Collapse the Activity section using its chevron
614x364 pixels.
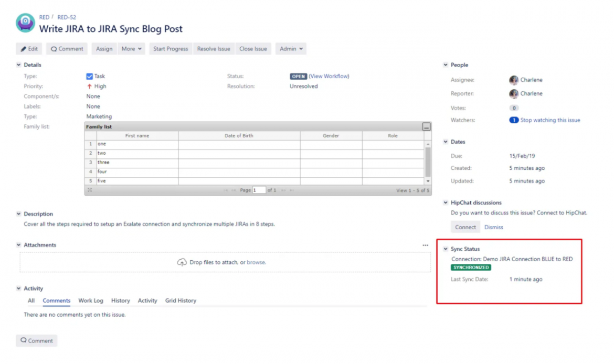pos(18,288)
